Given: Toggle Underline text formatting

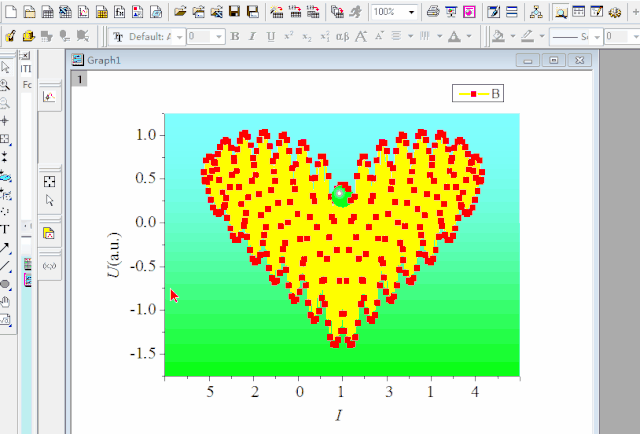Looking at the screenshot, I should point(270,37).
